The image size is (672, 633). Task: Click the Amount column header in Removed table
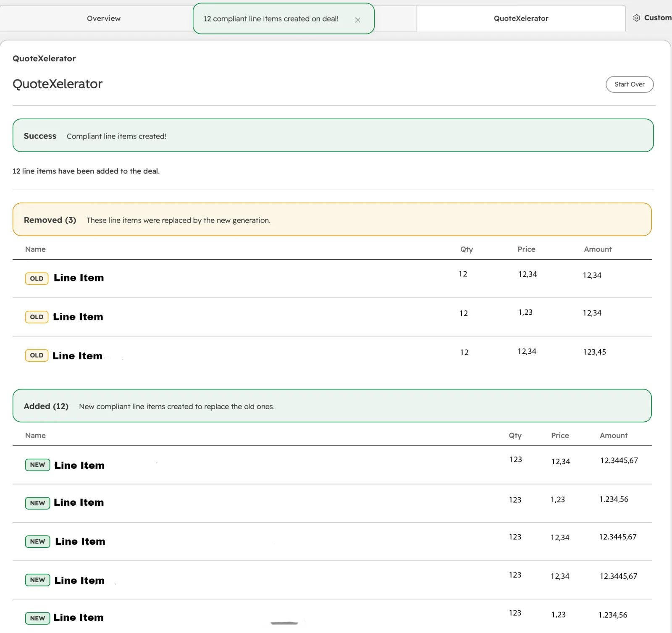pyautogui.click(x=598, y=249)
